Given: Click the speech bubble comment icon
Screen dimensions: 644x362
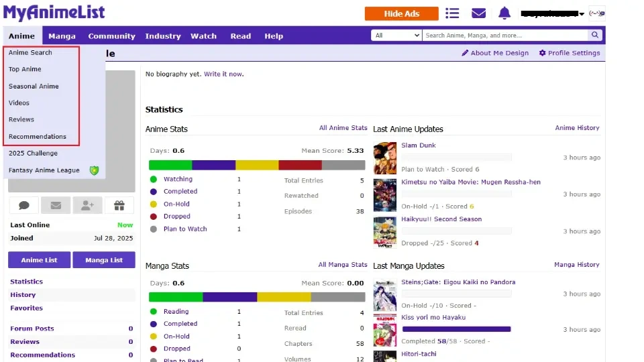Looking at the screenshot, I should click(24, 205).
